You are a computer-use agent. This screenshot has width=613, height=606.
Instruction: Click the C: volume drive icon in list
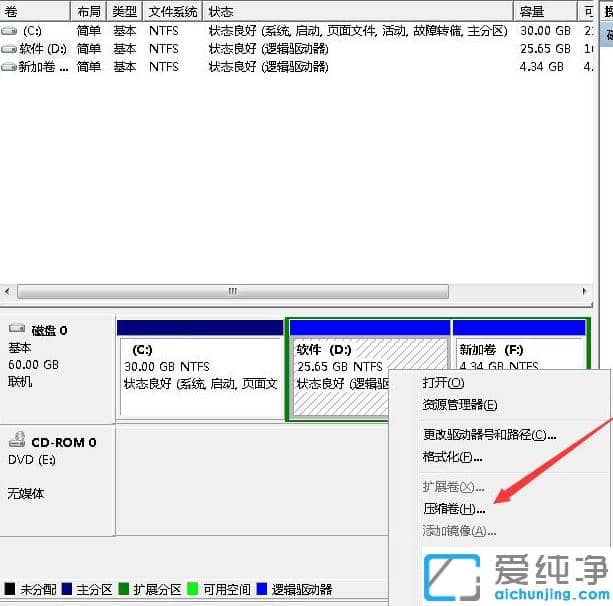[10, 31]
